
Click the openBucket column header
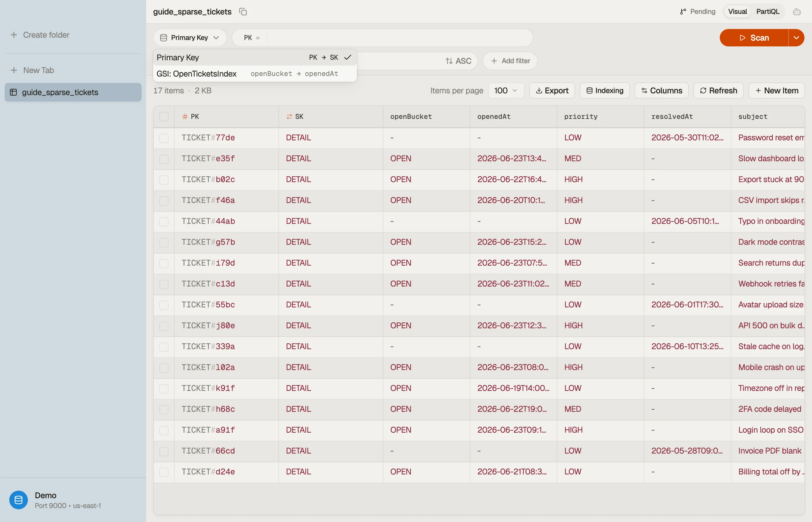coord(426,117)
